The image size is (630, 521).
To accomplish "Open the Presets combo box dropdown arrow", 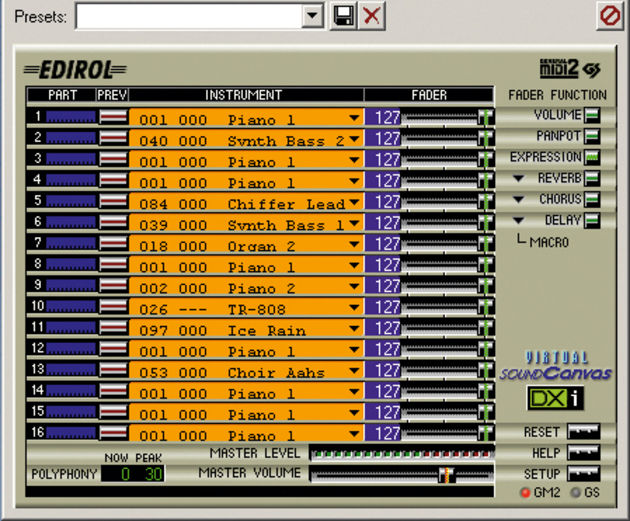I will 312,16.
